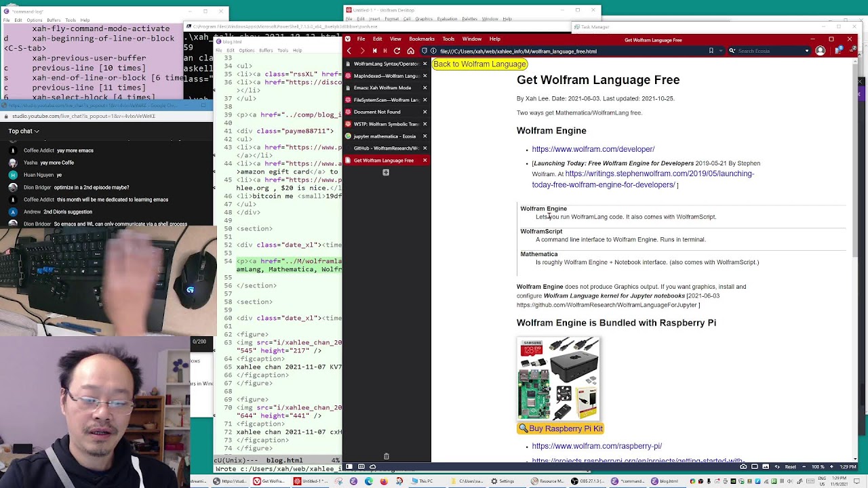Open Tools menu in blog.html Emacs window
Image resolution: width=868 pixels, height=488 pixels.
pyautogui.click(x=282, y=50)
